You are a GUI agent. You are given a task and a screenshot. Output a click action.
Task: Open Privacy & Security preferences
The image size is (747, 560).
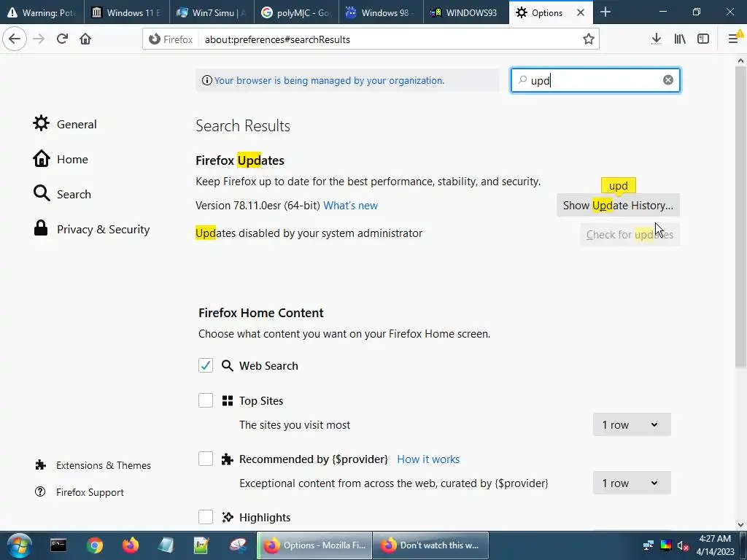click(91, 229)
